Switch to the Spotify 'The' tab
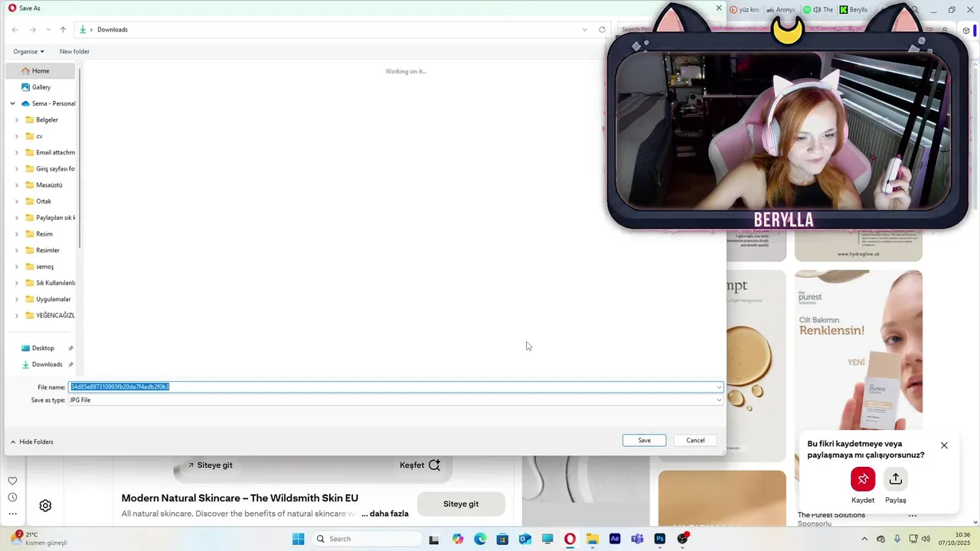Viewport: 980px width, 551px height. (818, 10)
